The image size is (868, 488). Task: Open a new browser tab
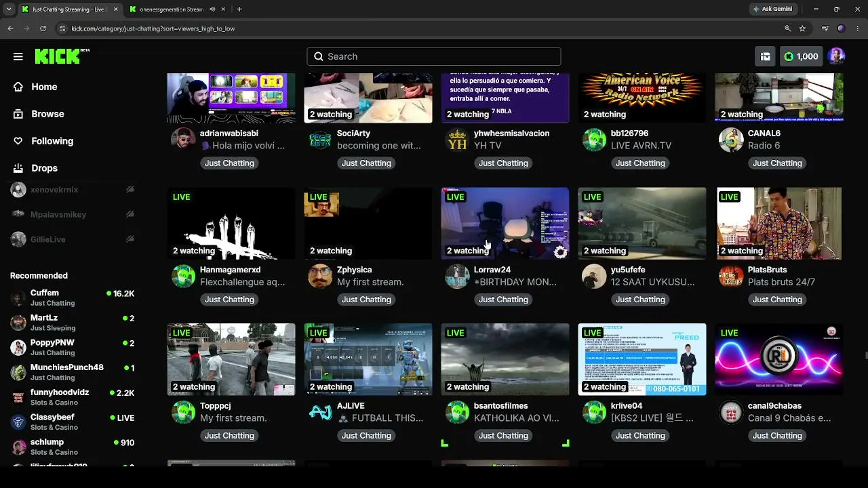[239, 9]
